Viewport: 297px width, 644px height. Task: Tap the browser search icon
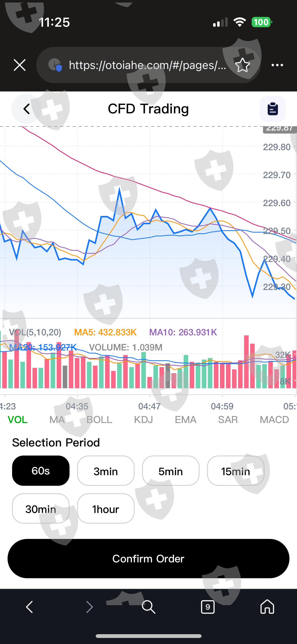148,607
